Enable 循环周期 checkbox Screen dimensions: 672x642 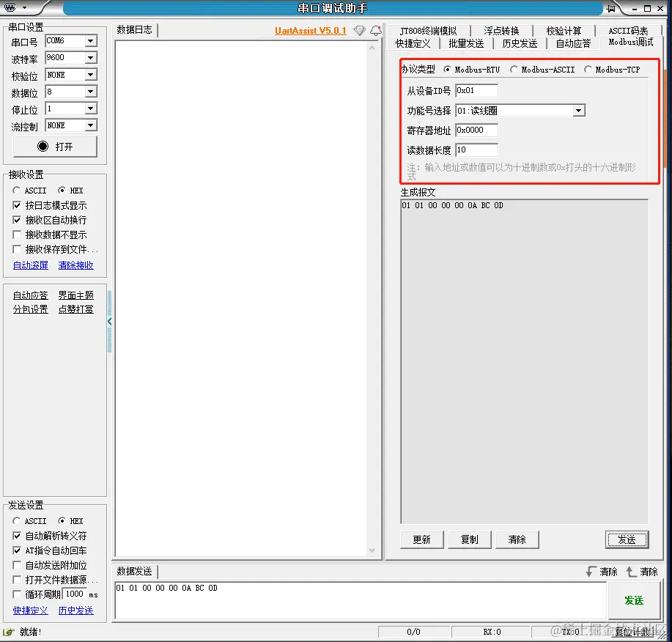pos(17,594)
